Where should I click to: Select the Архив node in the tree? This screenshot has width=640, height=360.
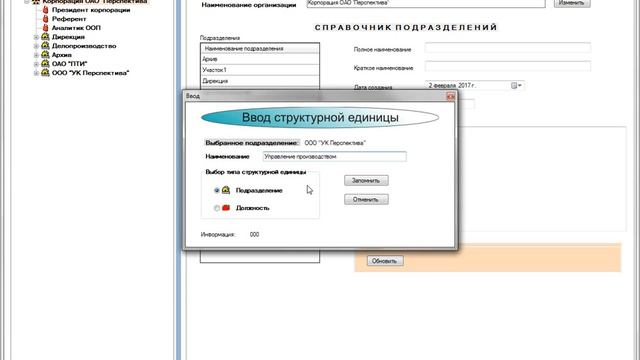[x=62, y=55]
